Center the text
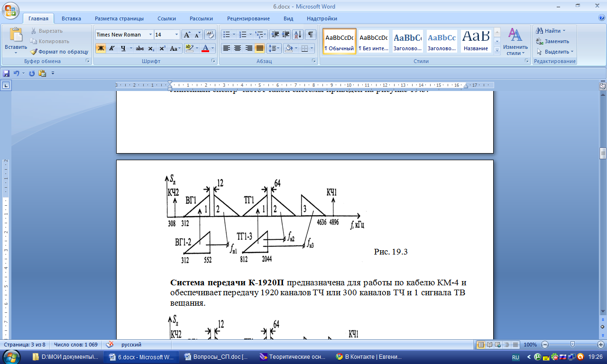 238,48
